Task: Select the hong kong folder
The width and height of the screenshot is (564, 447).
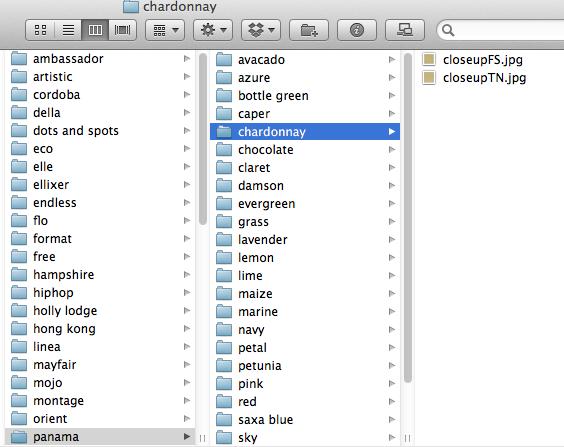Action: [100, 328]
